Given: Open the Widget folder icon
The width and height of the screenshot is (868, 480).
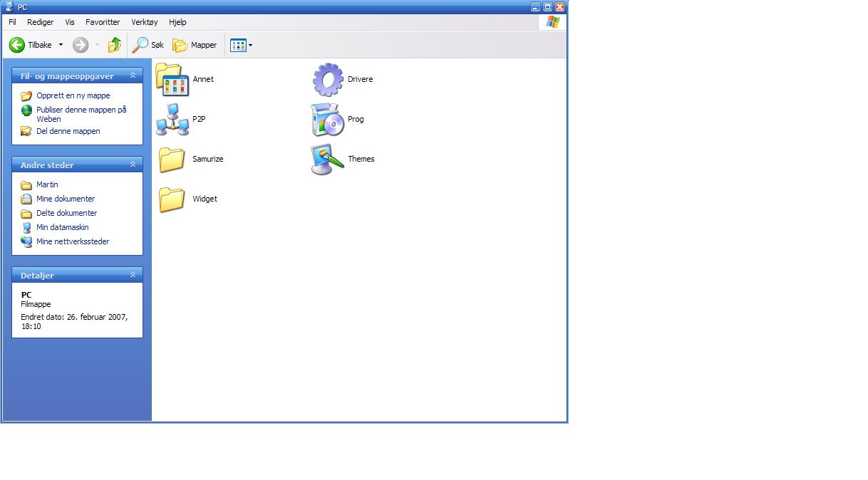Looking at the screenshot, I should coord(172,199).
